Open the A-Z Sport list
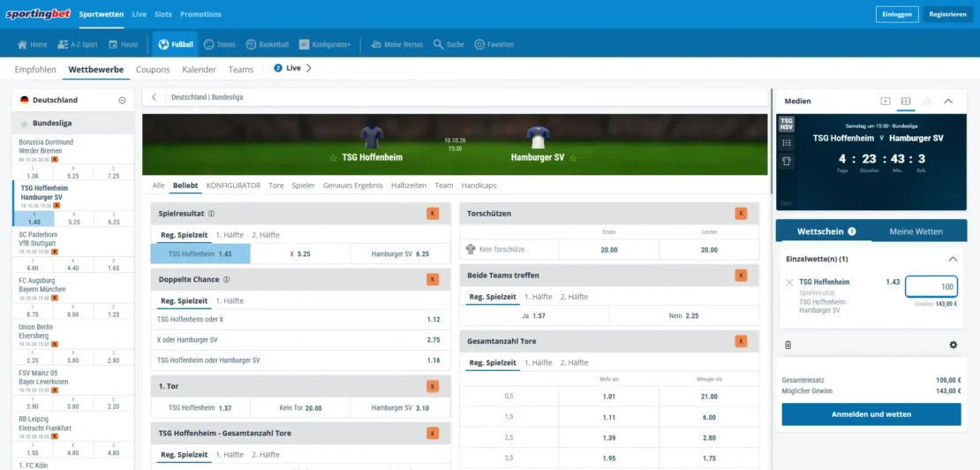 (78, 44)
